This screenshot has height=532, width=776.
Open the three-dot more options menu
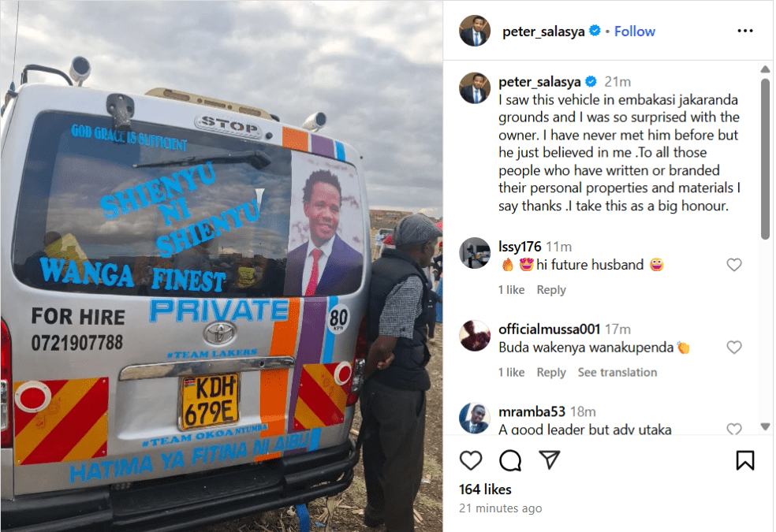click(x=744, y=31)
